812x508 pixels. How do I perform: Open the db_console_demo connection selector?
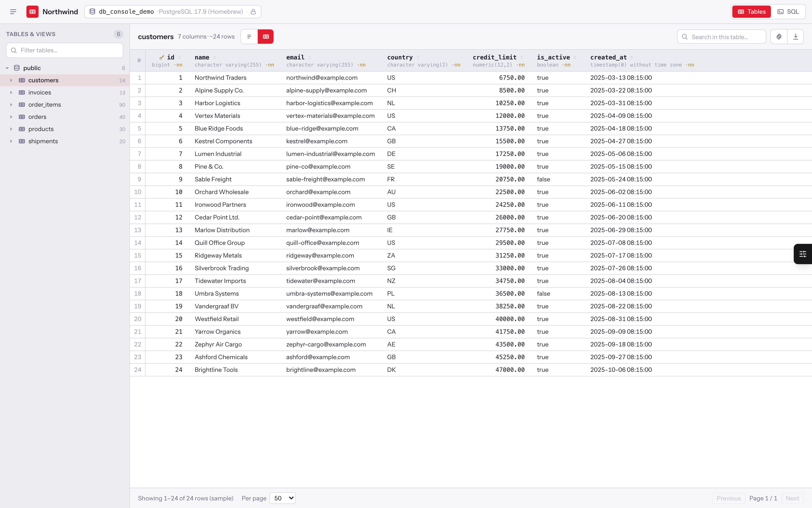pyautogui.click(x=173, y=12)
